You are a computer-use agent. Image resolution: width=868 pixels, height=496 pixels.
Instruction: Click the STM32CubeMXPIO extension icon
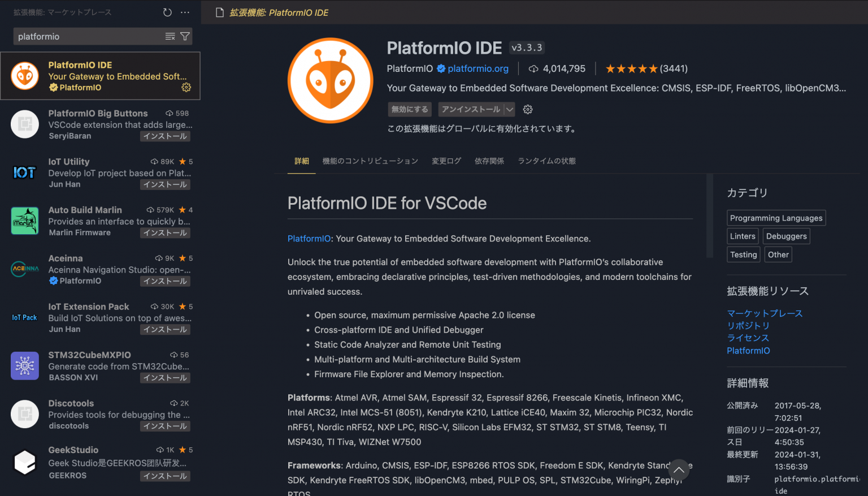[24, 365]
